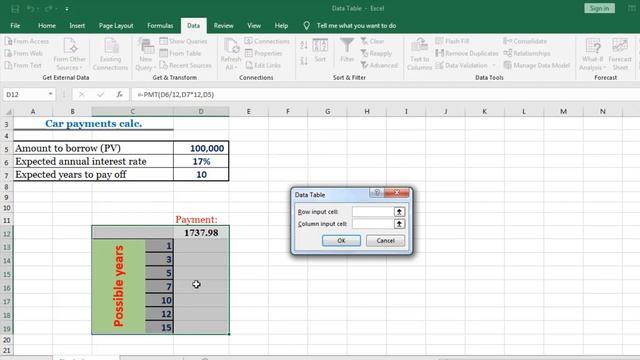Open the From Access import
The image size is (640, 360).
pyautogui.click(x=27, y=41)
